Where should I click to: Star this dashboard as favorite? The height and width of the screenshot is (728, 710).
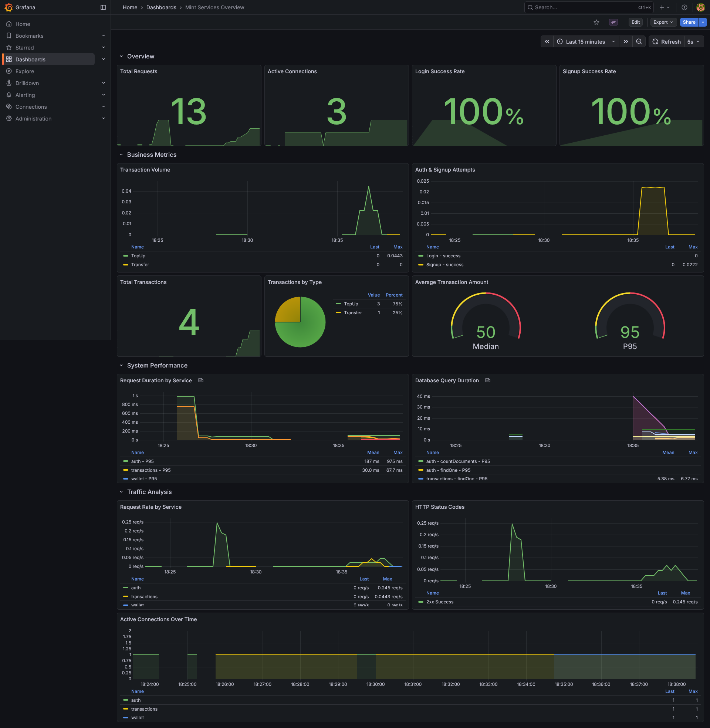[x=596, y=22]
